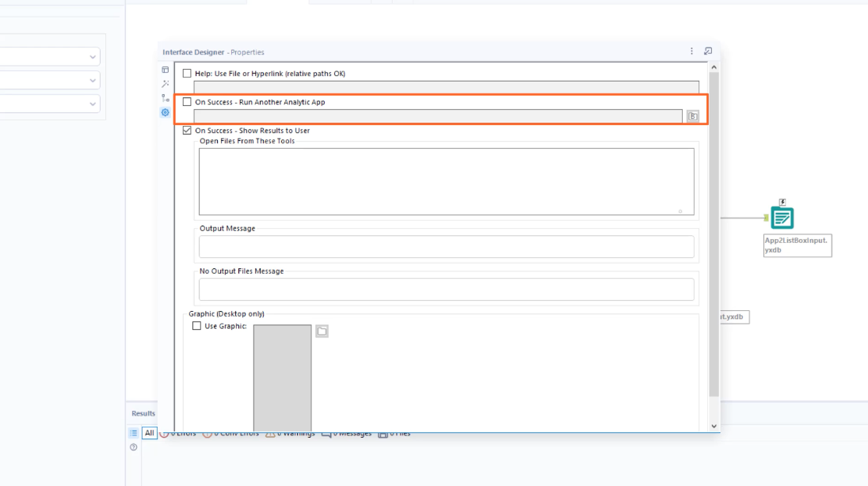Open the topmost dropdown on the left panel

[93, 56]
